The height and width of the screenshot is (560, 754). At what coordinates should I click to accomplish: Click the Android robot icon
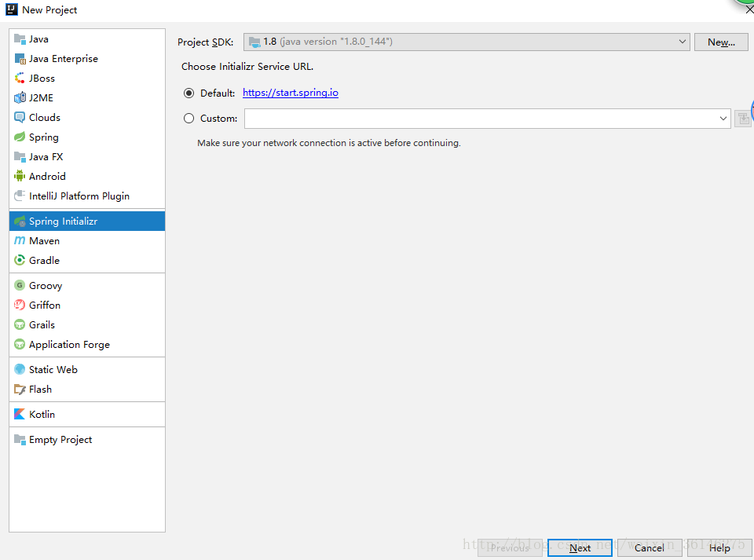20,177
